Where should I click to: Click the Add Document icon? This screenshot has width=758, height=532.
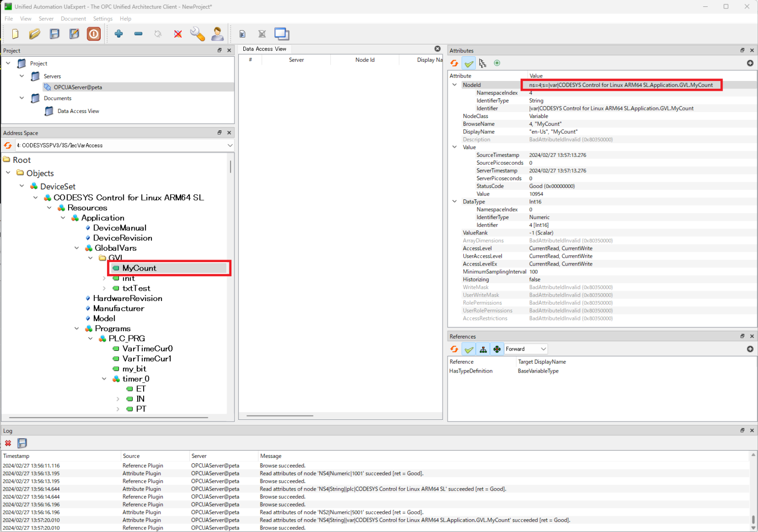coord(242,34)
